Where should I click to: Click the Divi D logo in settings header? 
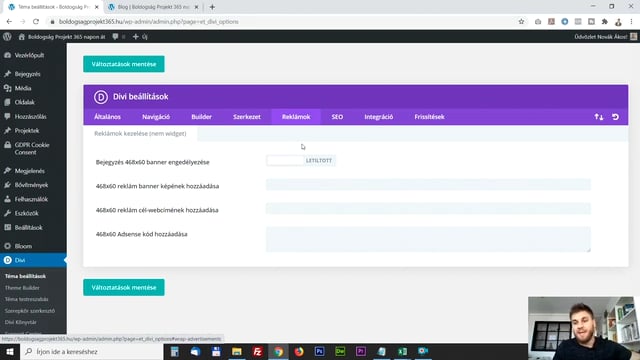[100, 97]
